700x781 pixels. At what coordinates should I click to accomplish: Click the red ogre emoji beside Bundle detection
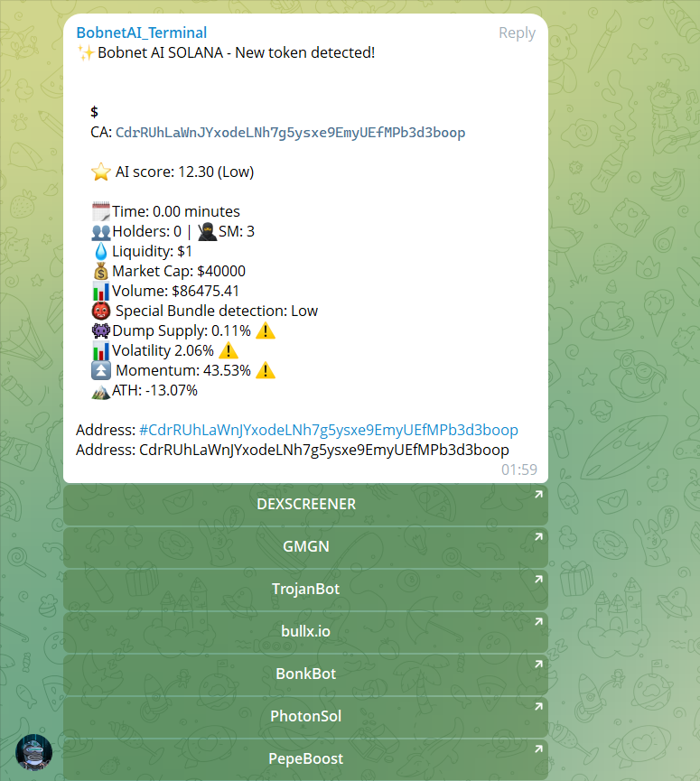pos(100,311)
